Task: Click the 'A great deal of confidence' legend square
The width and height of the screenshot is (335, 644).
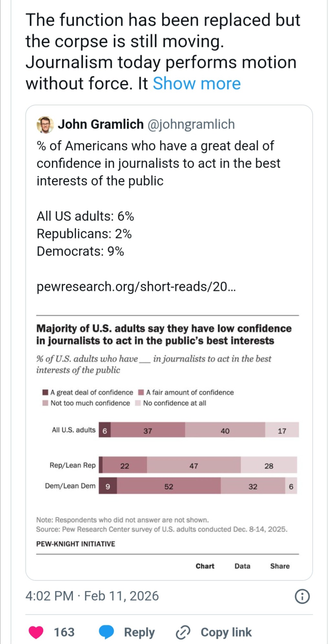Action: pos(46,392)
